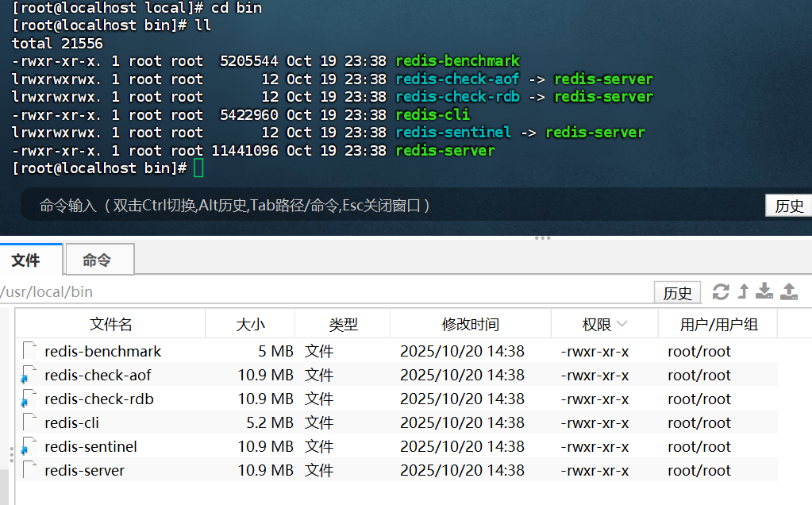Screen dimensions: 812x505
Task: Select the redis-server file icon
Action: [29, 470]
